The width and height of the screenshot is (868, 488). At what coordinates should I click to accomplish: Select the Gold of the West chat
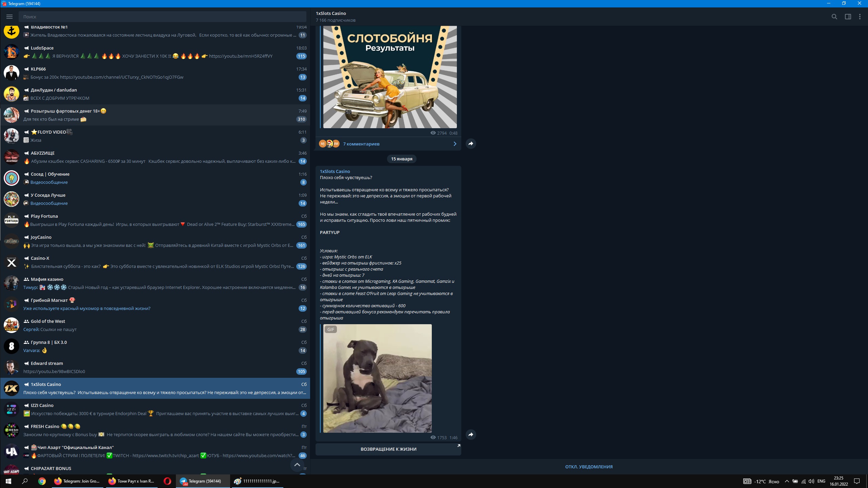(155, 325)
